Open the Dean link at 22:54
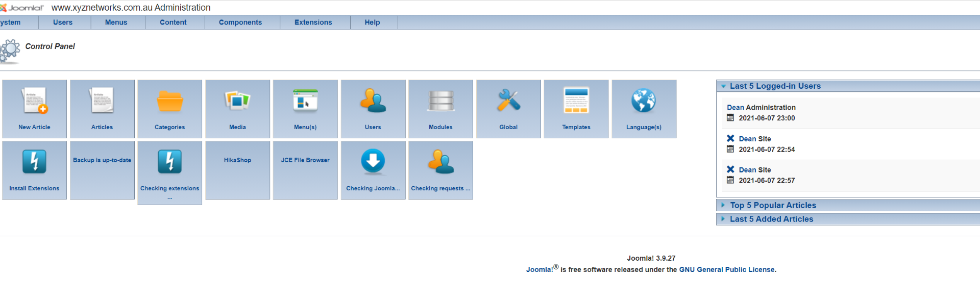980x298 pixels. coord(748,139)
